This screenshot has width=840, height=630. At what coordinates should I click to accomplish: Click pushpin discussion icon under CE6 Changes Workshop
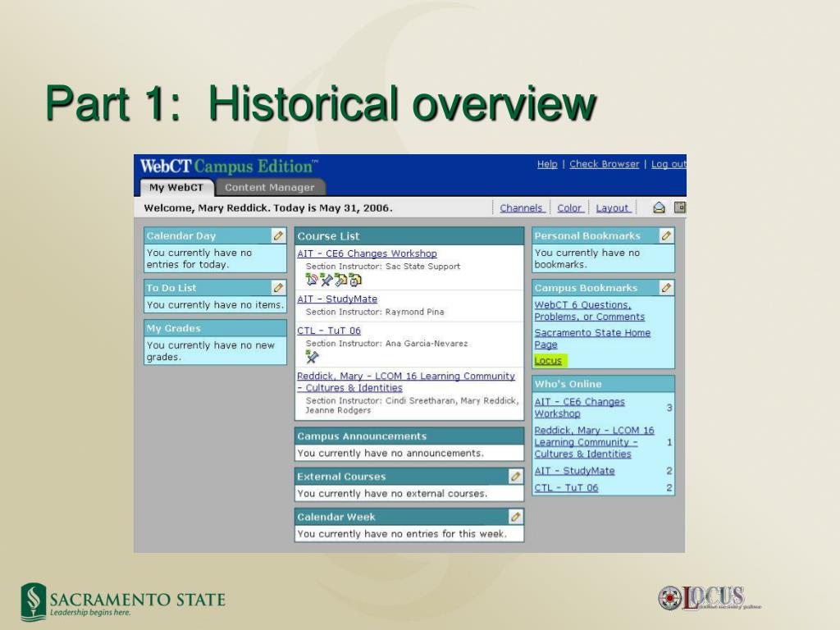(x=326, y=279)
